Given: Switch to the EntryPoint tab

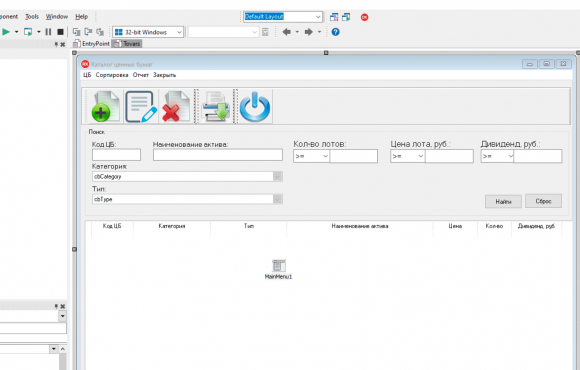Looking at the screenshot, I should click(92, 44).
